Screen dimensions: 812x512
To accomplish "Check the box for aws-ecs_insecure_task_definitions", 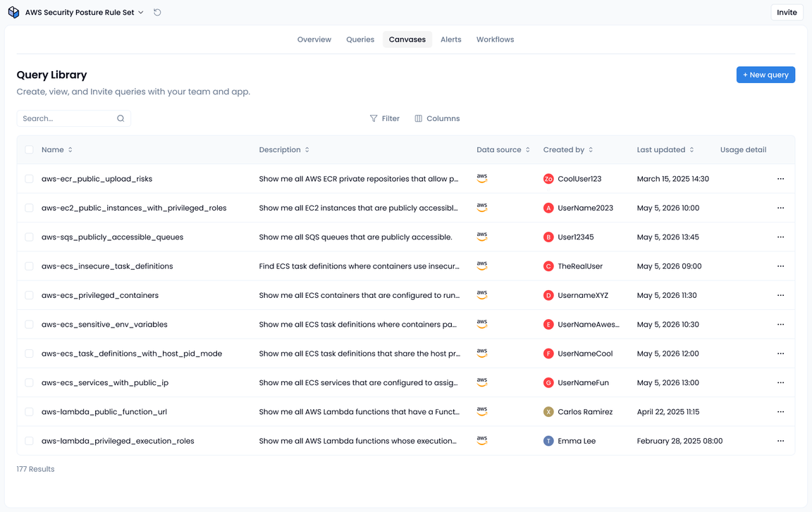I will click(x=29, y=266).
